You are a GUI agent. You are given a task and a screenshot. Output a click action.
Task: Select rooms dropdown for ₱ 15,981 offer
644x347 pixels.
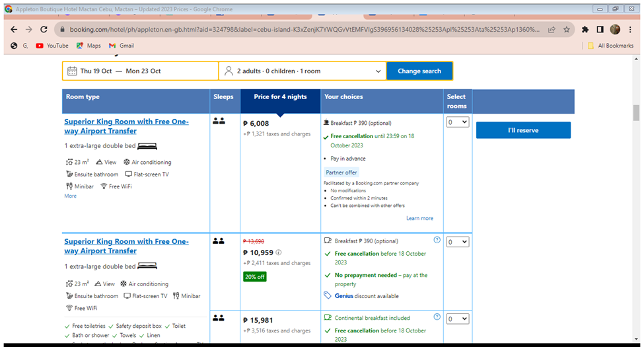pos(458,319)
